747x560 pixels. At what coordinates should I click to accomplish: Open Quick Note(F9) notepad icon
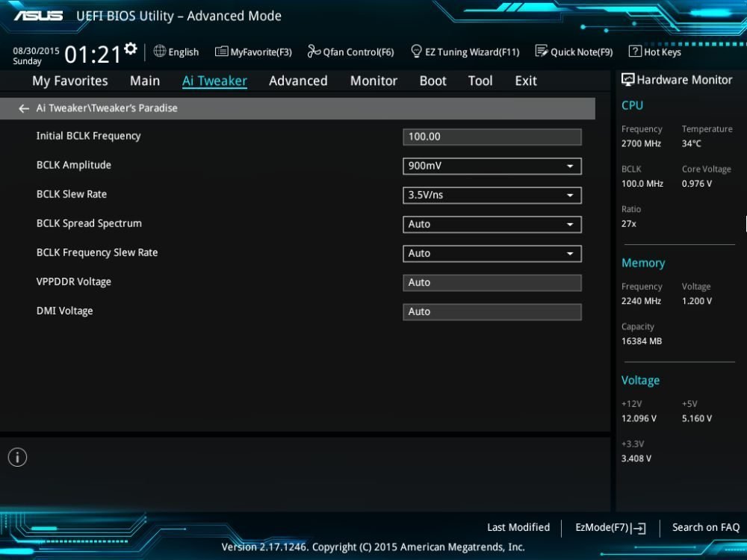tap(542, 51)
